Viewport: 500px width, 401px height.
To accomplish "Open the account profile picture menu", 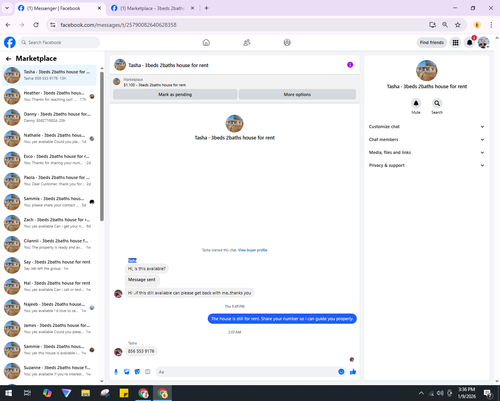I will click(x=483, y=42).
